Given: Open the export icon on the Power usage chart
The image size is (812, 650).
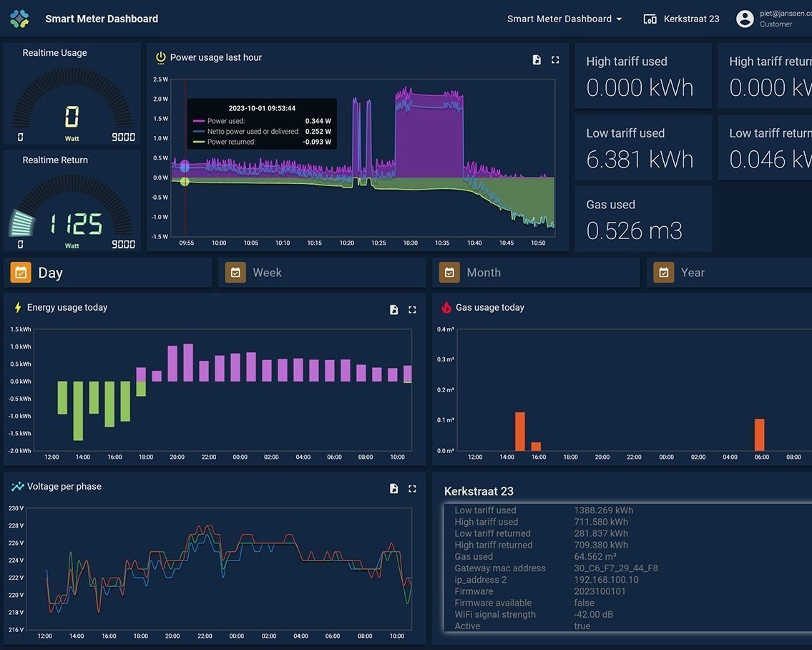Looking at the screenshot, I should pyautogui.click(x=537, y=59).
